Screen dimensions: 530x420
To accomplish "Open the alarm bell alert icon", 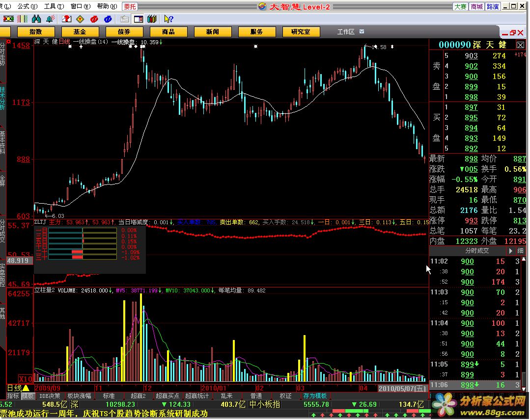I will 50,19.
